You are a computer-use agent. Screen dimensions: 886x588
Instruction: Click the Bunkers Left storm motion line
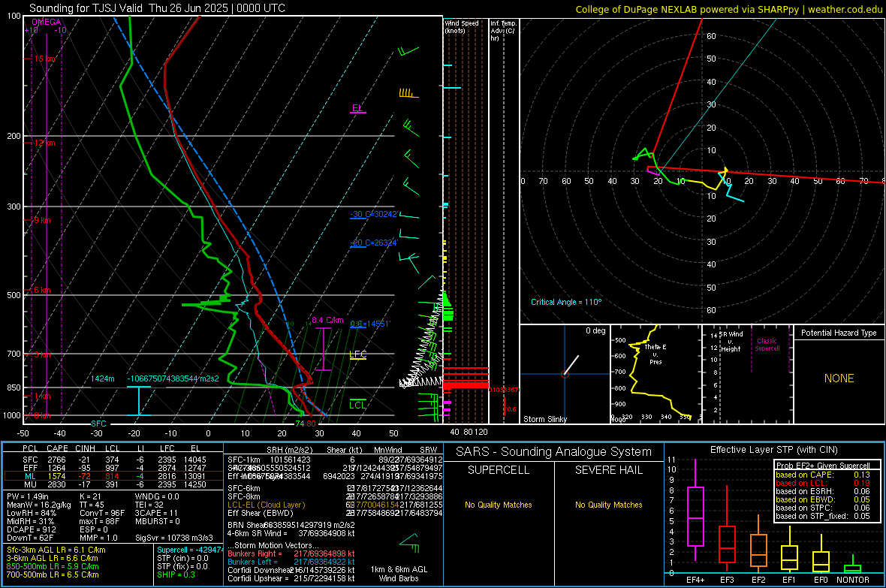(x=291, y=562)
